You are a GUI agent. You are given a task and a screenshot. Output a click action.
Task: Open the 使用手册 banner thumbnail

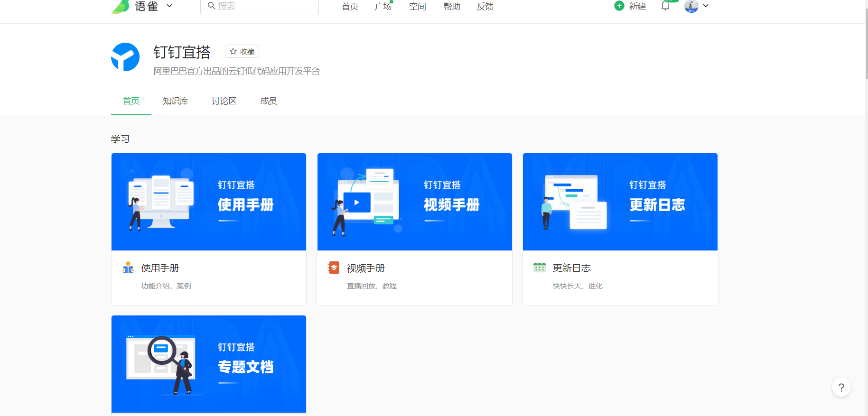pyautogui.click(x=209, y=202)
